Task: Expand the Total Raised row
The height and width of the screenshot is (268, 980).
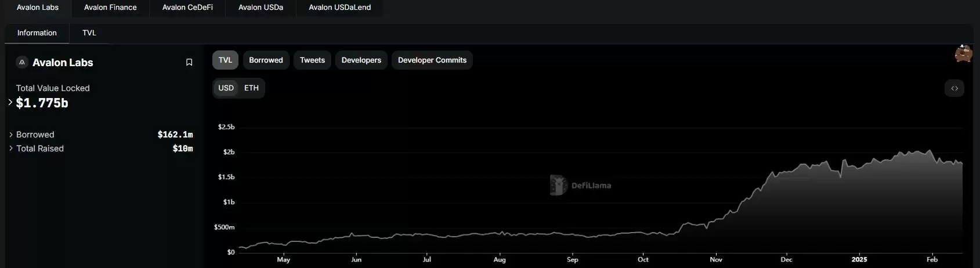Action: (11, 149)
